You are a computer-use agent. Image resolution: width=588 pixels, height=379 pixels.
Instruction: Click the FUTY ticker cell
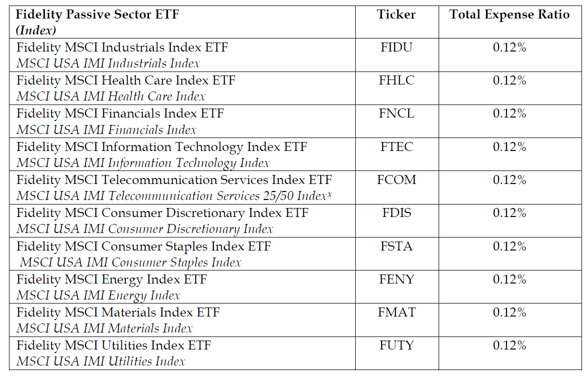pos(396,345)
